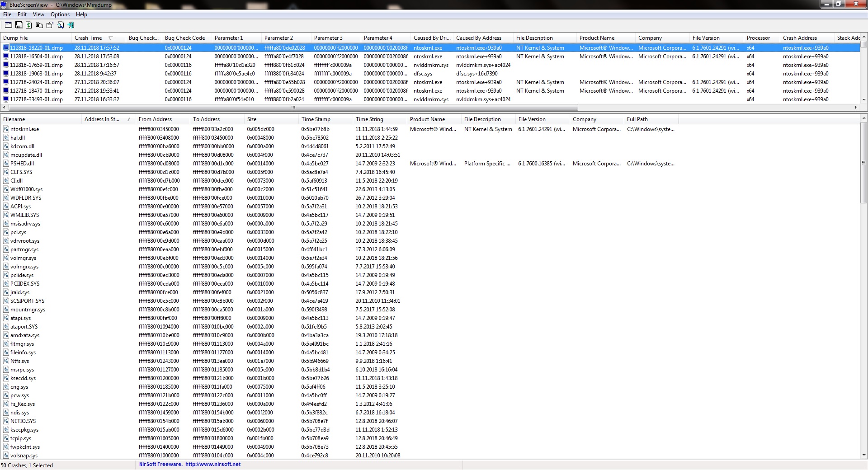
Task: Click the ACPI.sys file icon
Action: (x=6, y=207)
